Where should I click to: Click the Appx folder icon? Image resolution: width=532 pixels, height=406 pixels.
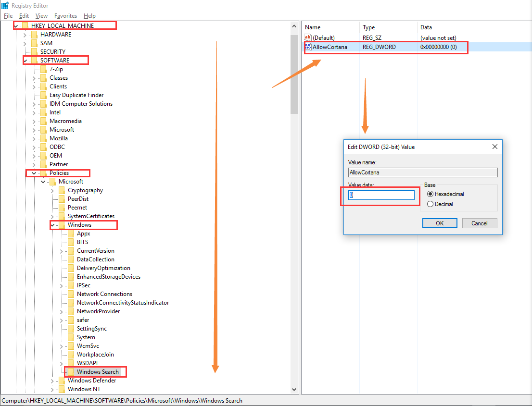pos(71,234)
